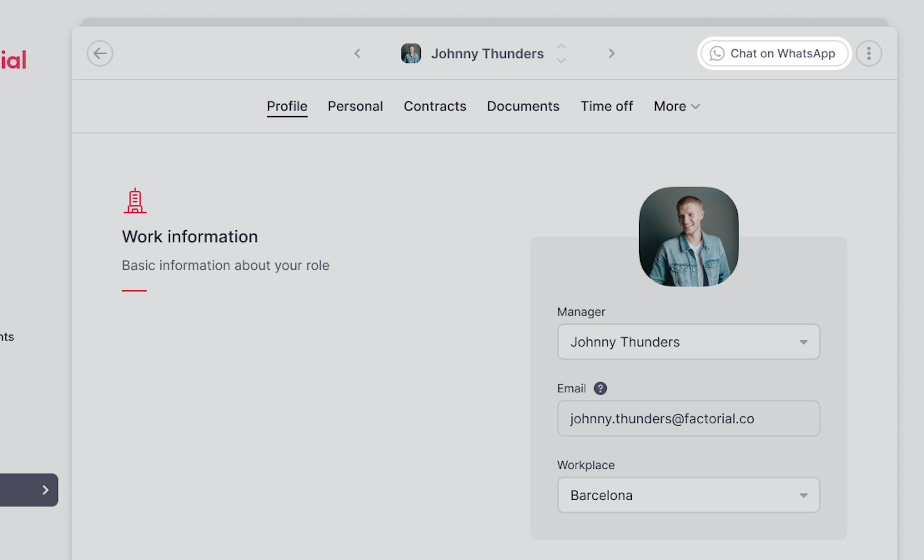Click the red building Work information icon
Screen dimensions: 924x560
pyautogui.click(x=135, y=201)
